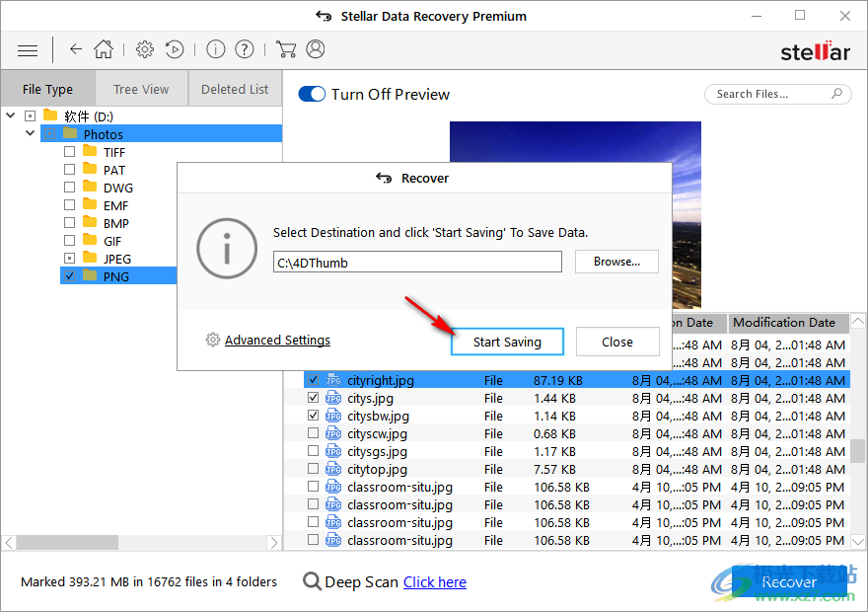The image size is (868, 612).
Task: Check the DWG checkbox
Action: pyautogui.click(x=69, y=187)
